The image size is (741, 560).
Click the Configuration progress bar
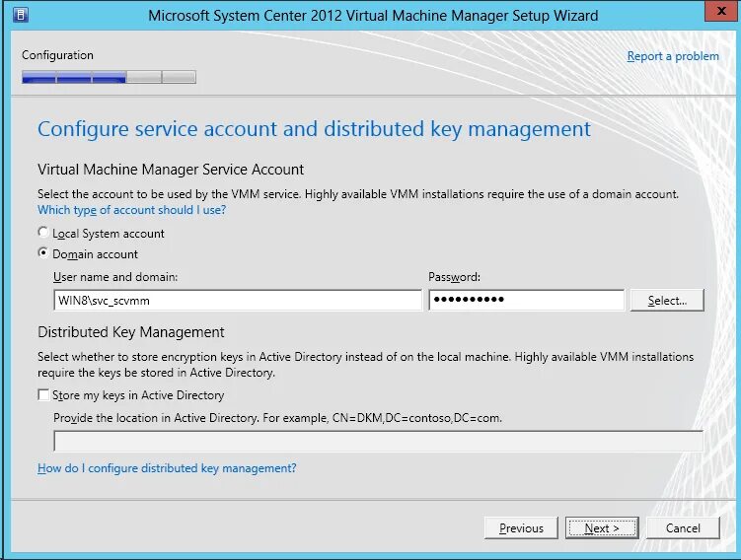click(109, 77)
